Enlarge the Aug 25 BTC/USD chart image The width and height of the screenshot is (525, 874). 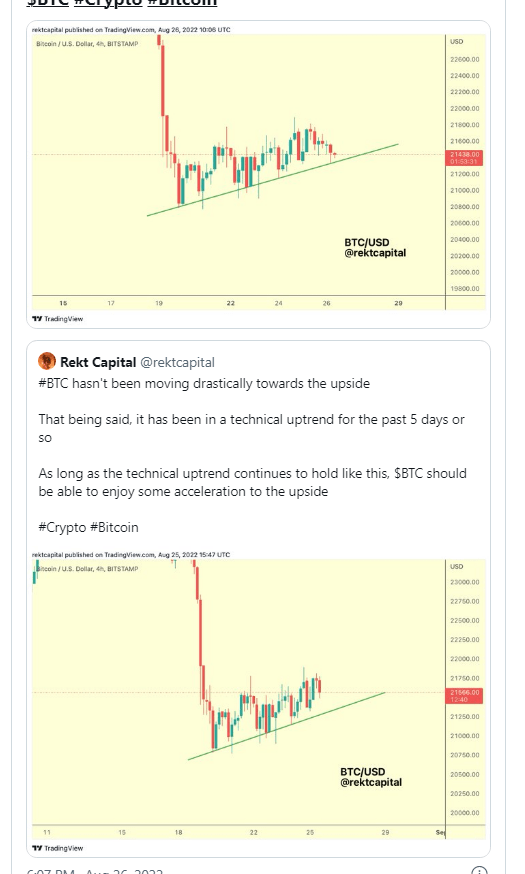tap(259, 702)
